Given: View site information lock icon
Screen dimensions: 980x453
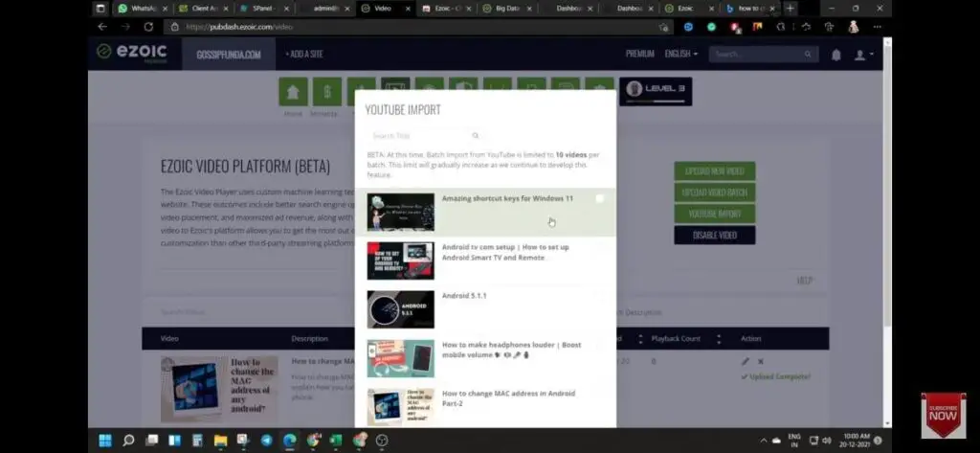Looking at the screenshot, I should click(174, 27).
